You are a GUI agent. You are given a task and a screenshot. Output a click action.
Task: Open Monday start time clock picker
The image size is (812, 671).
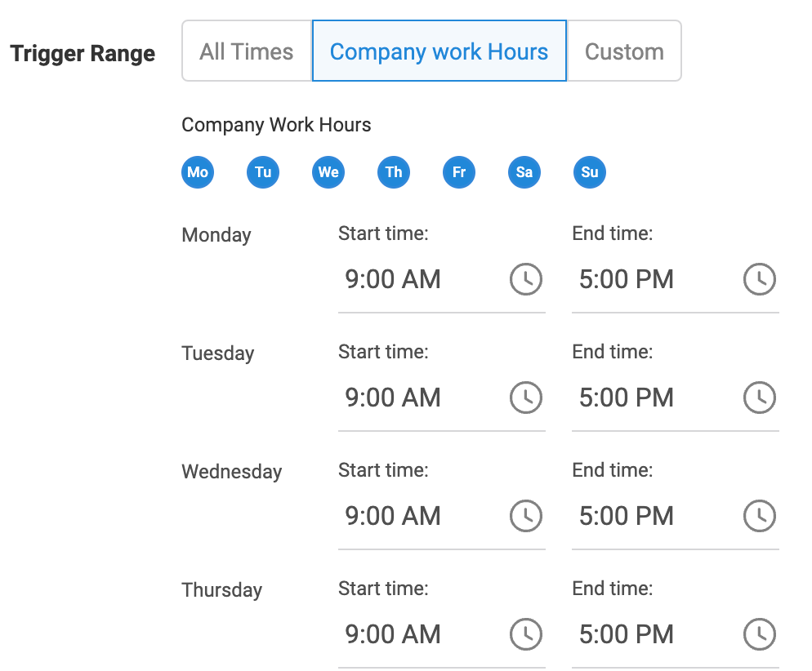click(x=526, y=279)
